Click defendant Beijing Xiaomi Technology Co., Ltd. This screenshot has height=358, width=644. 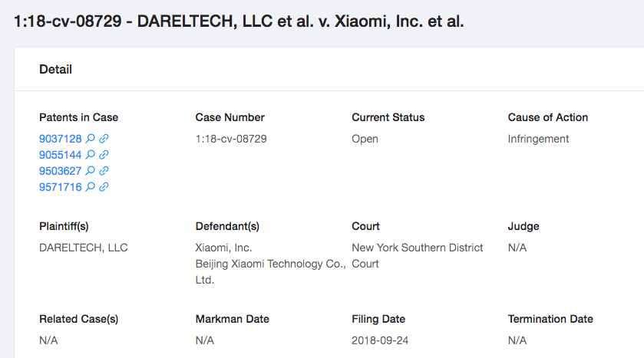click(271, 272)
